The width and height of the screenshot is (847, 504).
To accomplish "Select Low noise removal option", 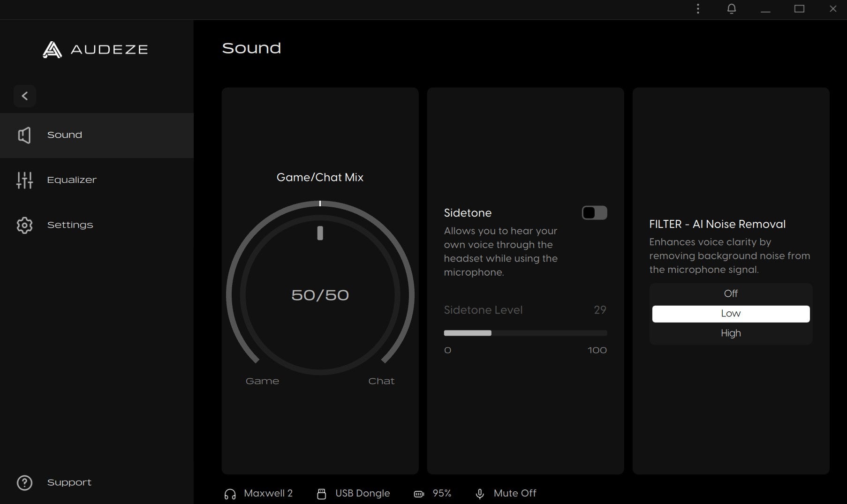I will [x=731, y=314].
